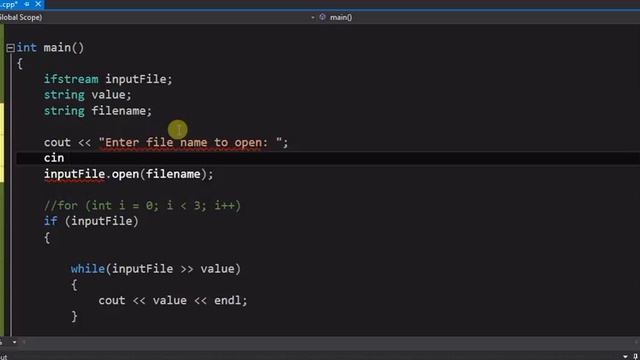Collapse the int main() code block
The image size is (640, 360).
pyautogui.click(x=10, y=48)
